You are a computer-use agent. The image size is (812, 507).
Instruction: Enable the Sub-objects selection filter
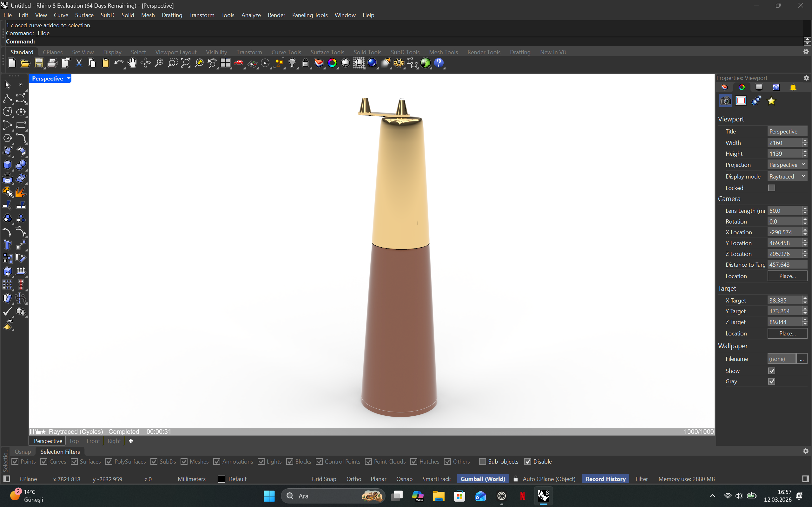pos(483,461)
